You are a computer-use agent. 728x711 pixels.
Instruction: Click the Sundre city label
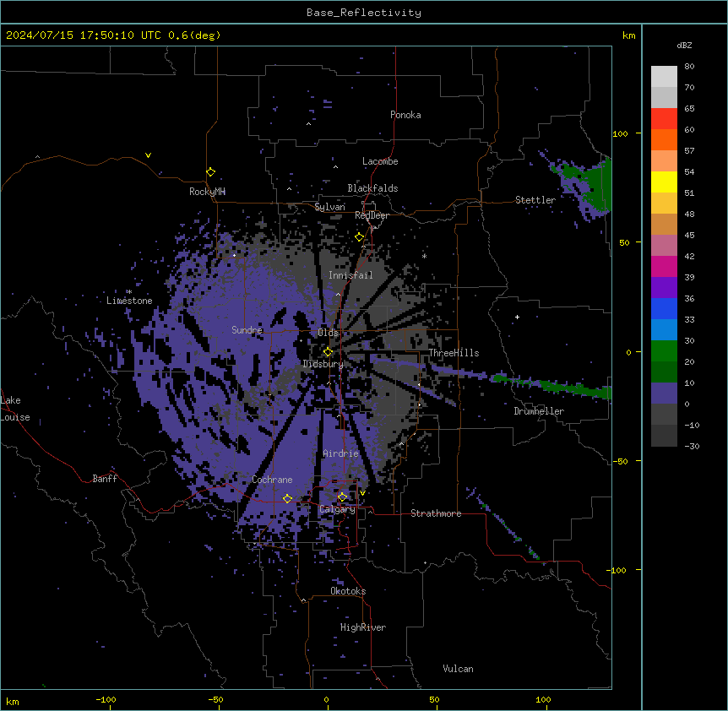[247, 330]
